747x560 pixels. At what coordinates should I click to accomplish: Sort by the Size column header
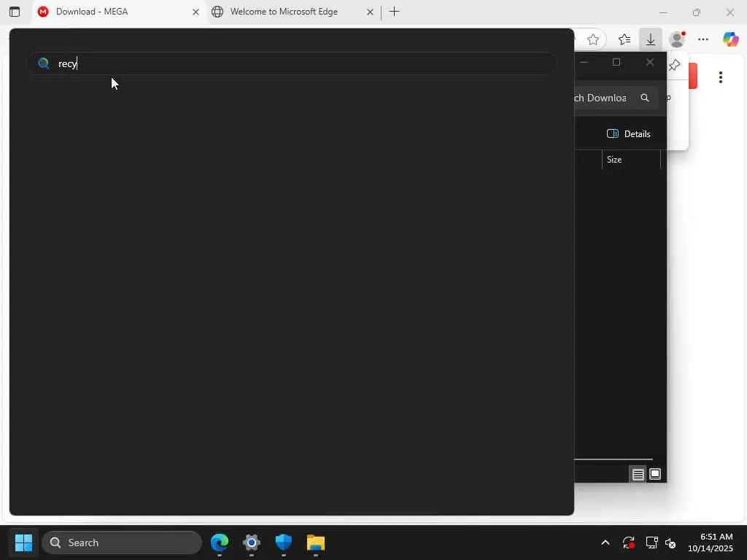click(x=631, y=160)
